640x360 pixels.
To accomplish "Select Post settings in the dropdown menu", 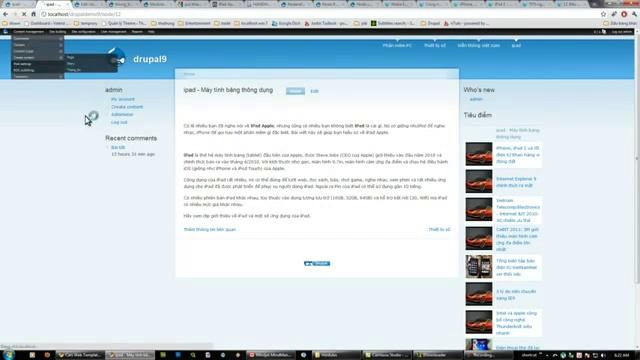I will pyautogui.click(x=38, y=64).
